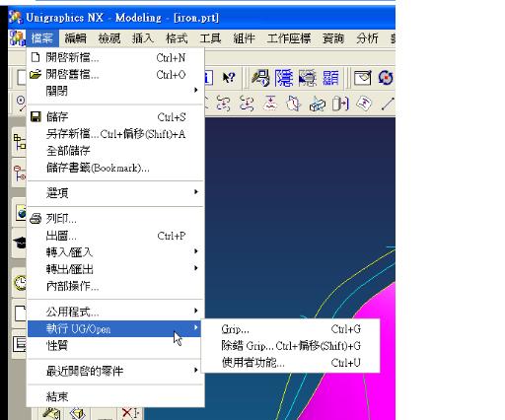Click the brush edit-display toolbar icon
The image size is (505, 420).
pos(260,78)
